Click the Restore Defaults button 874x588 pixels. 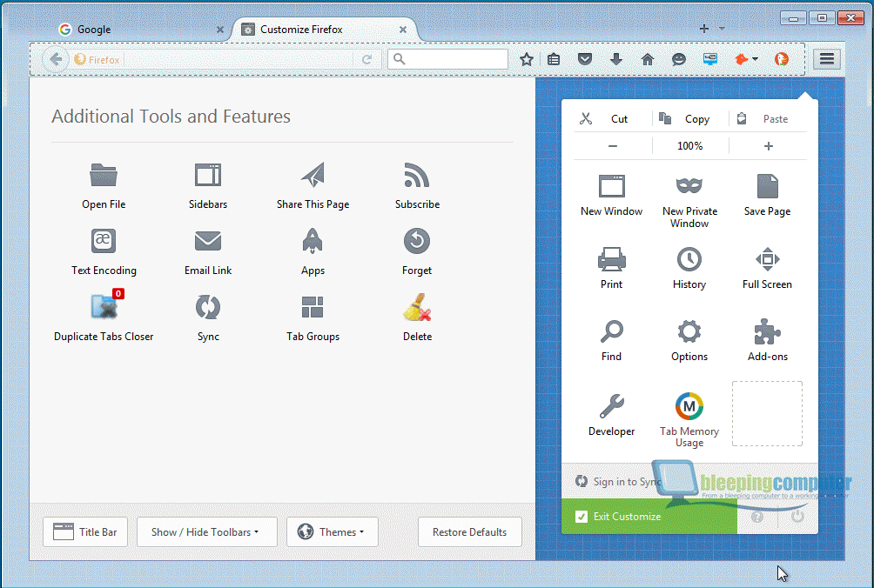point(469,532)
